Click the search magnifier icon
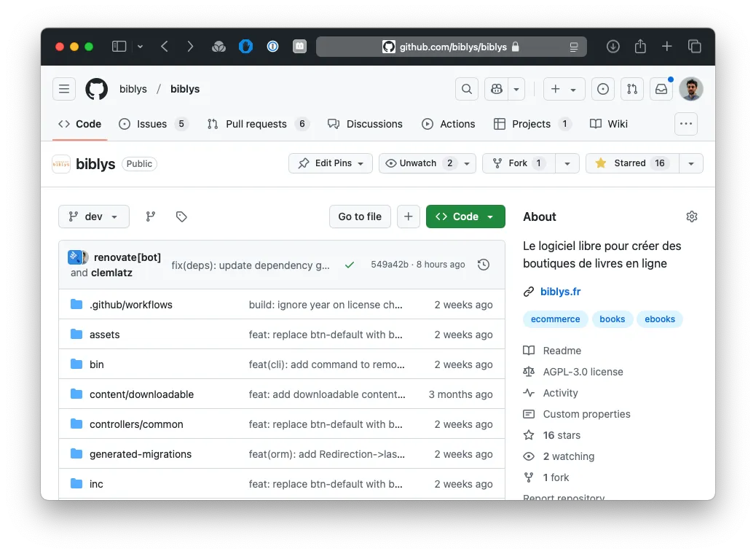The image size is (756, 554). click(466, 88)
